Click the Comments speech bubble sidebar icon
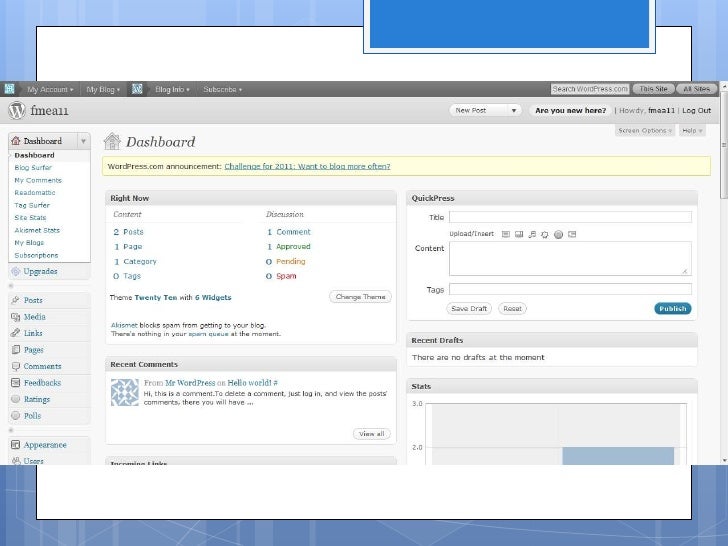Viewport: 728px width, 546px height. (15, 366)
